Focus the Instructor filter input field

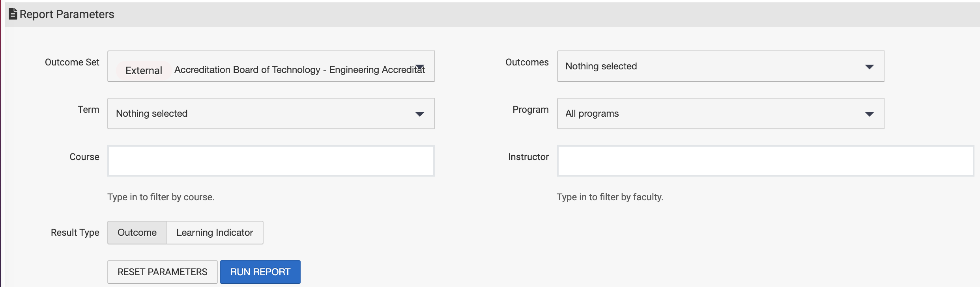pos(765,161)
